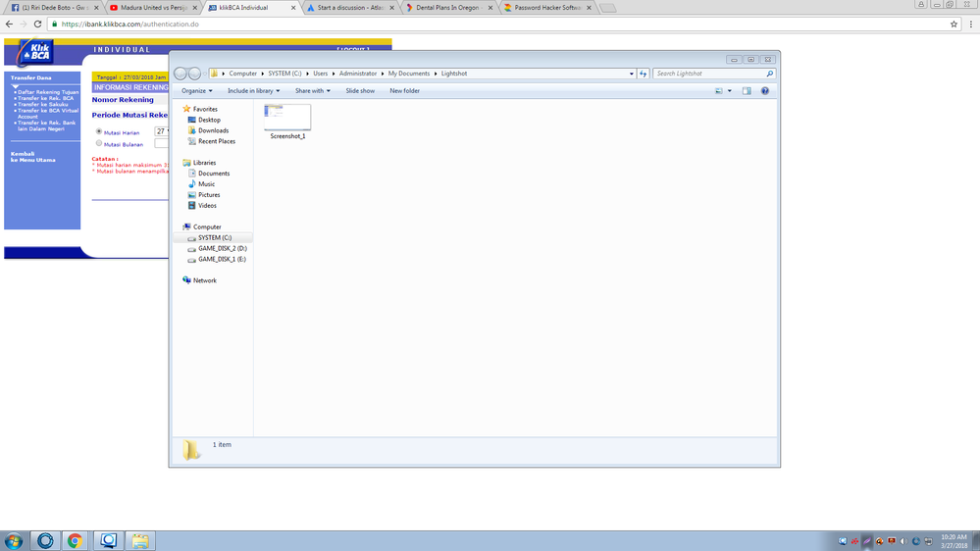
Task: Open the Include in library dropdown
Action: click(x=253, y=91)
